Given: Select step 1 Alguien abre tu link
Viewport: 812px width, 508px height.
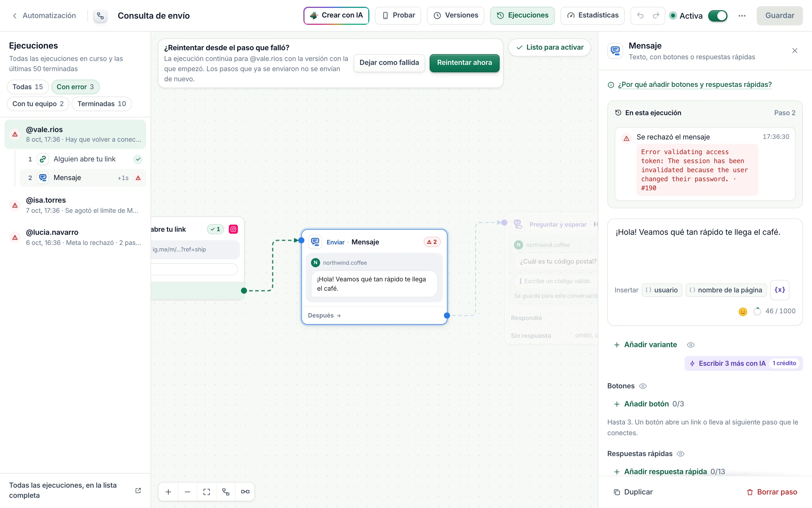Looking at the screenshot, I should [83, 159].
